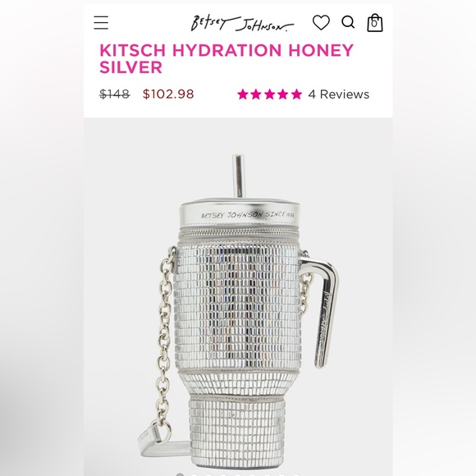The width and height of the screenshot is (476, 476).
Task: Select the second pink rating star
Action: tap(256, 94)
